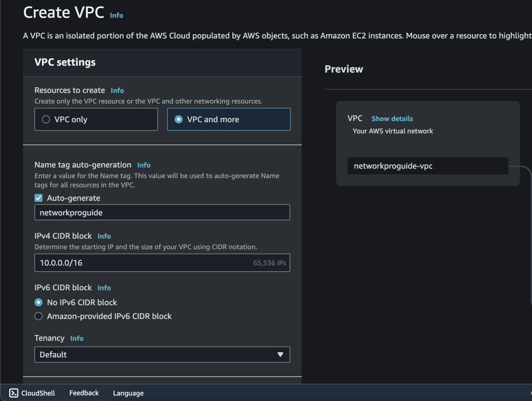This screenshot has width=532, height=401.
Task: Open Info for Resources to create
Action: click(x=117, y=91)
